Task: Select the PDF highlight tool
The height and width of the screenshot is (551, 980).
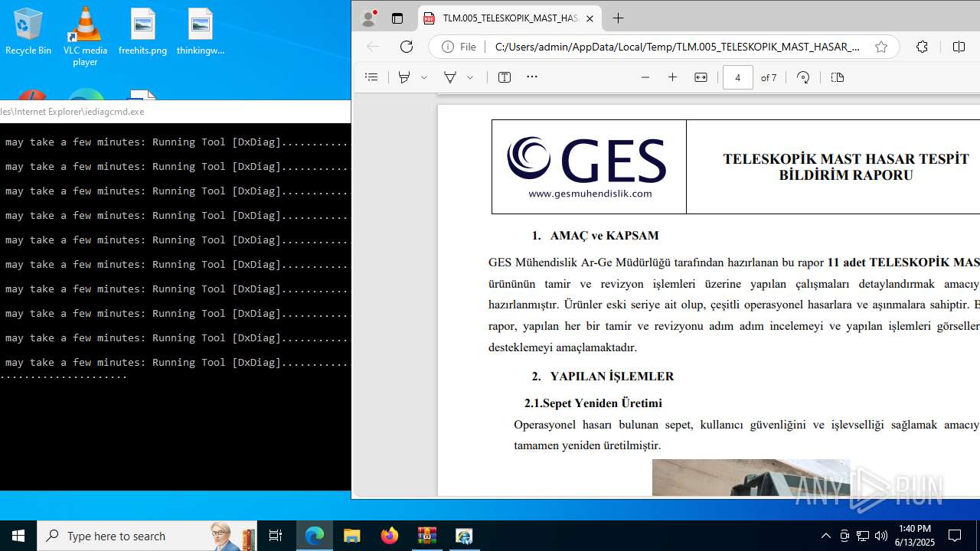Action: (404, 77)
